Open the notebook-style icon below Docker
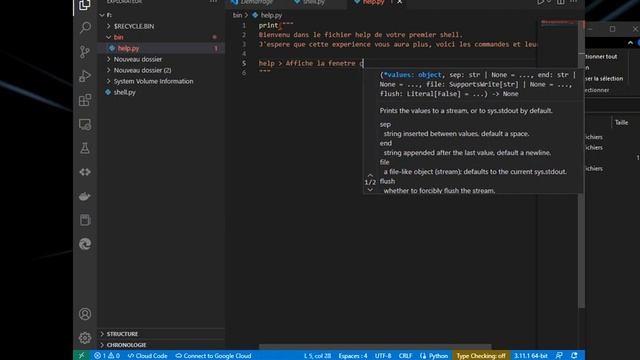The width and height of the screenshot is (640, 360). [x=85, y=220]
